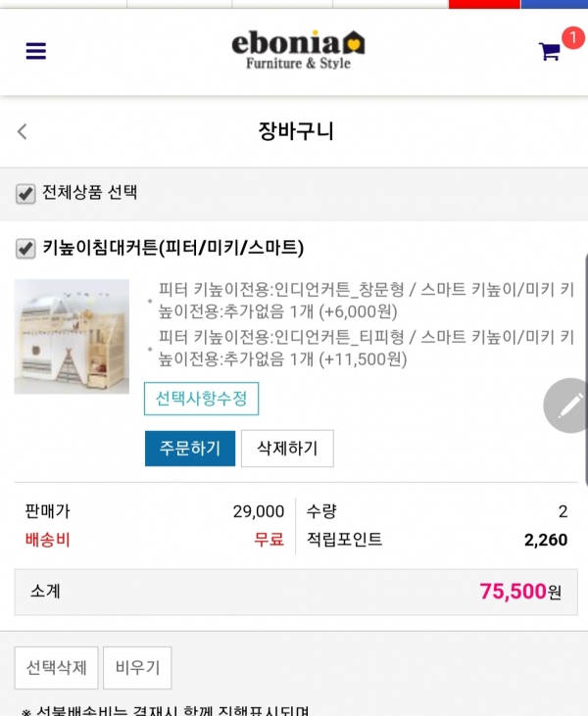
Task: Click the 비우기 button to empty cart
Action: click(137, 668)
